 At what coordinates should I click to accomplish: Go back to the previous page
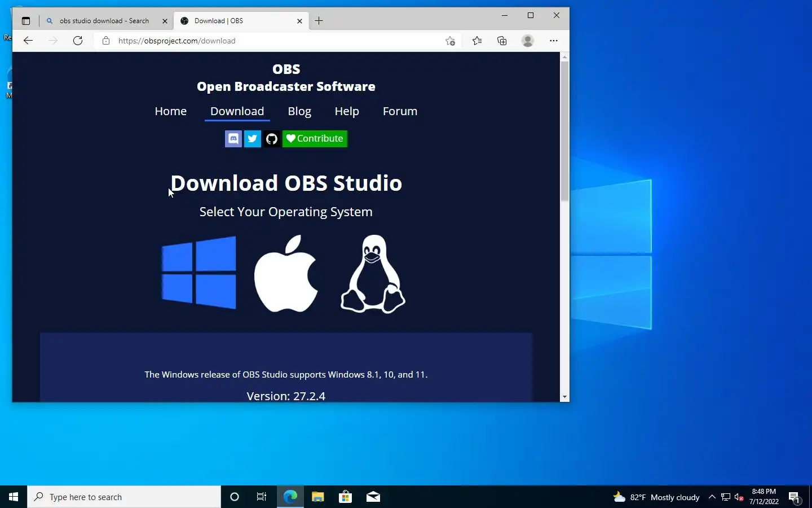[x=28, y=41]
